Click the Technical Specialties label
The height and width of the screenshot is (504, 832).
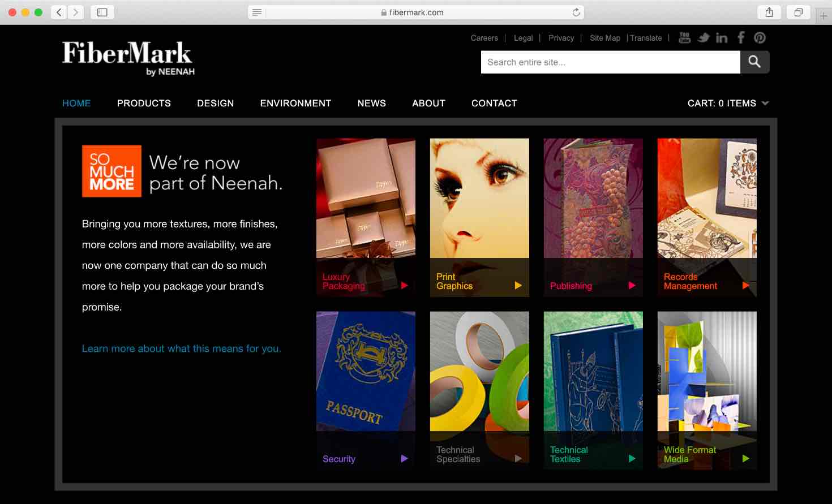pyautogui.click(x=458, y=455)
